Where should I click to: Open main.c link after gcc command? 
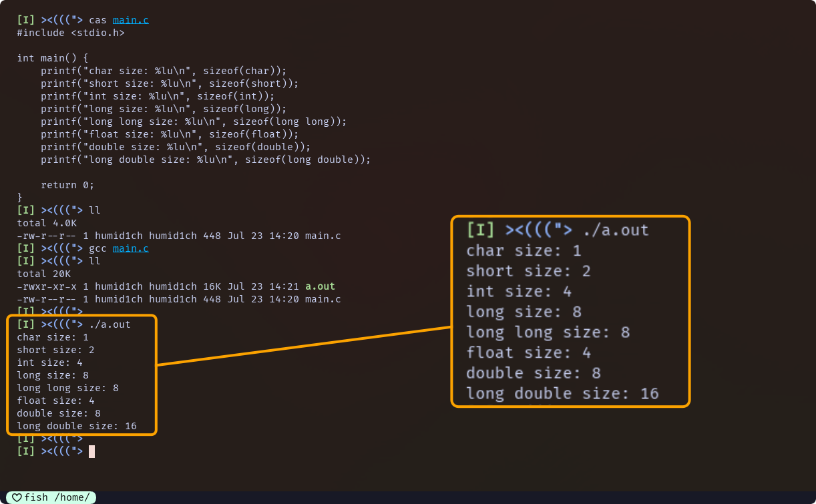coord(131,248)
